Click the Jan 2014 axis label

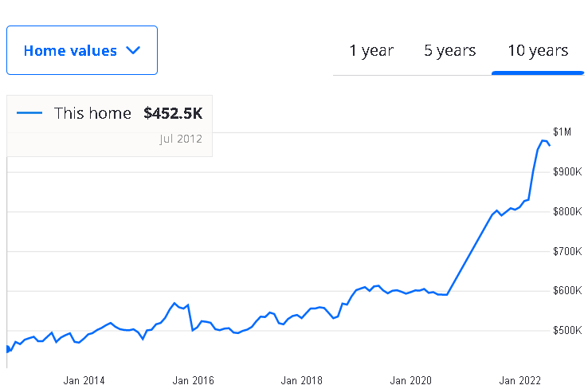coord(84,381)
